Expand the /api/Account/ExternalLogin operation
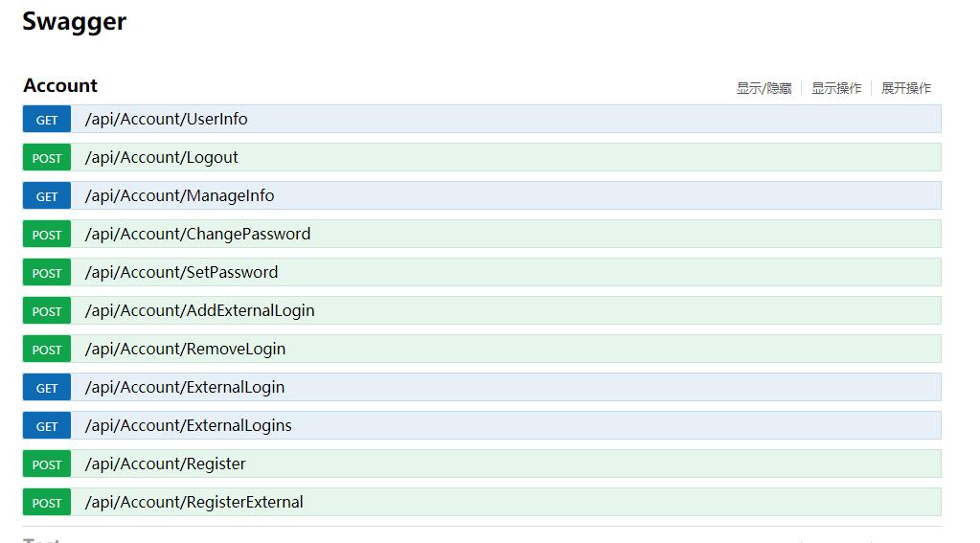This screenshot has width=980, height=543. tap(184, 388)
